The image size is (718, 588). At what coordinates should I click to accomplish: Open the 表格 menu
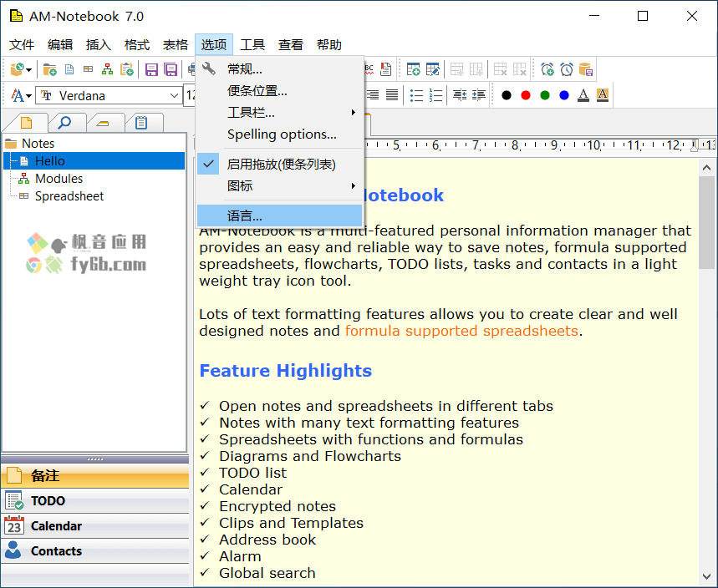(x=176, y=45)
